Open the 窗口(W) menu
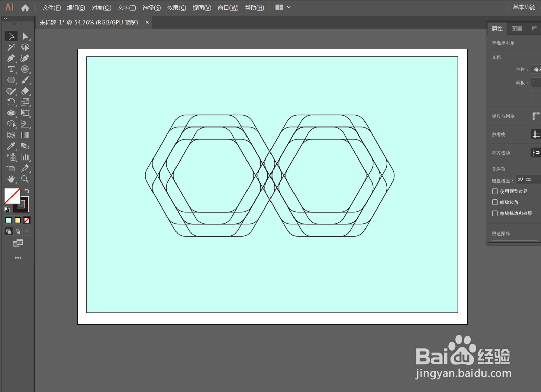 pos(228,8)
